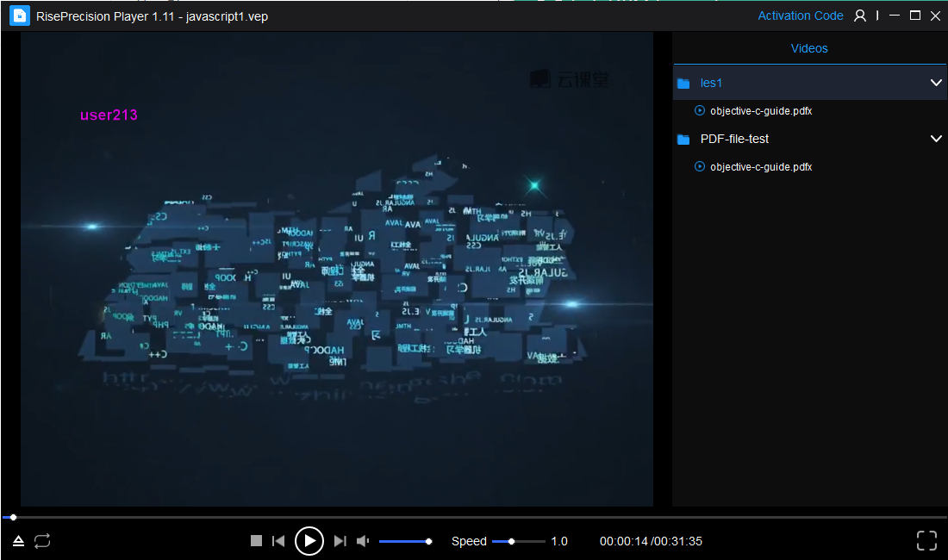948x560 pixels.
Task: Open Activation Code
Action: (801, 16)
